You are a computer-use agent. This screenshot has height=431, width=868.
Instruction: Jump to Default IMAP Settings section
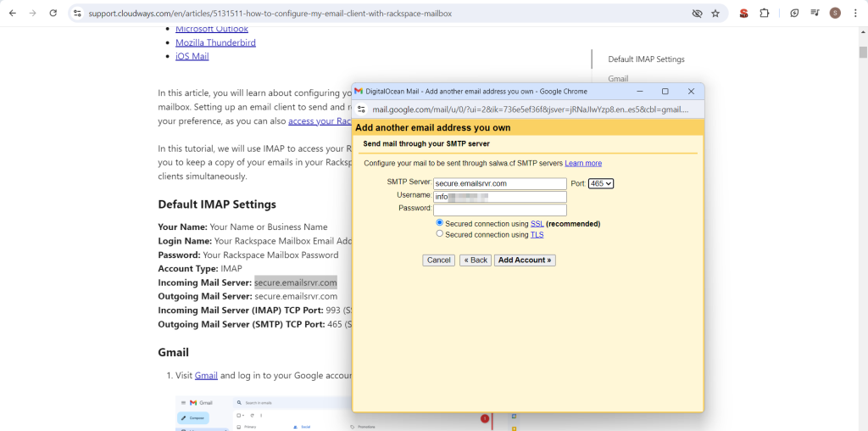point(646,59)
